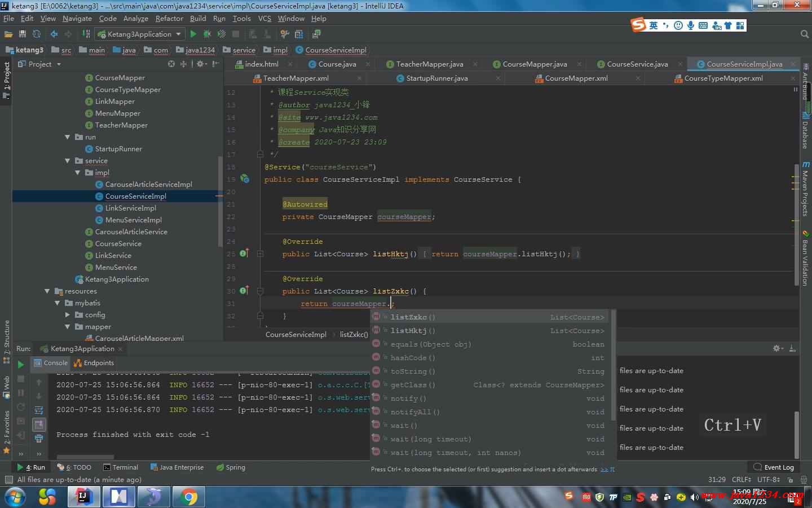Select toString() in the completion popup
812x508 pixels.
click(489, 371)
